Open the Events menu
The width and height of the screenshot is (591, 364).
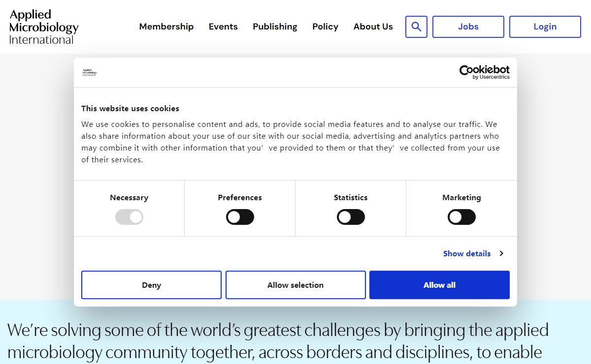tap(223, 27)
